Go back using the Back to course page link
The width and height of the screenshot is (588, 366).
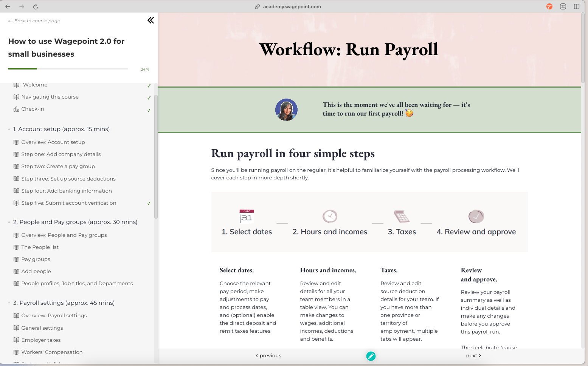pos(34,21)
